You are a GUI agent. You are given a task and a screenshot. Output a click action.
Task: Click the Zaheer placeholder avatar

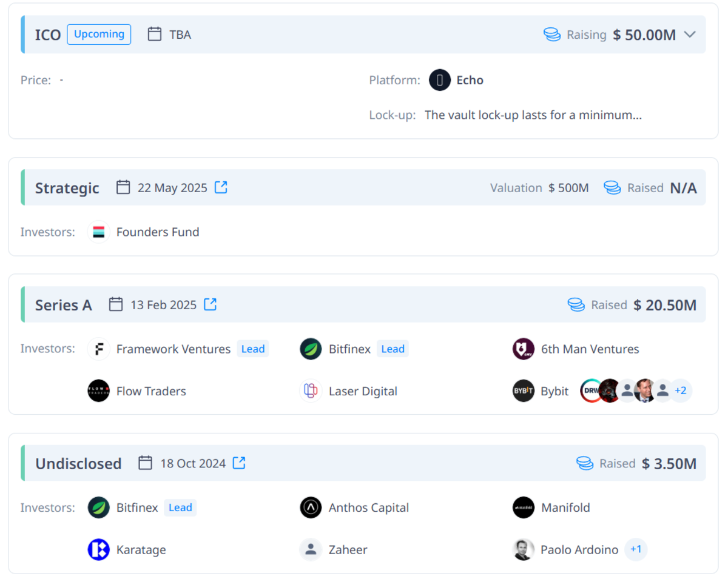pos(311,550)
